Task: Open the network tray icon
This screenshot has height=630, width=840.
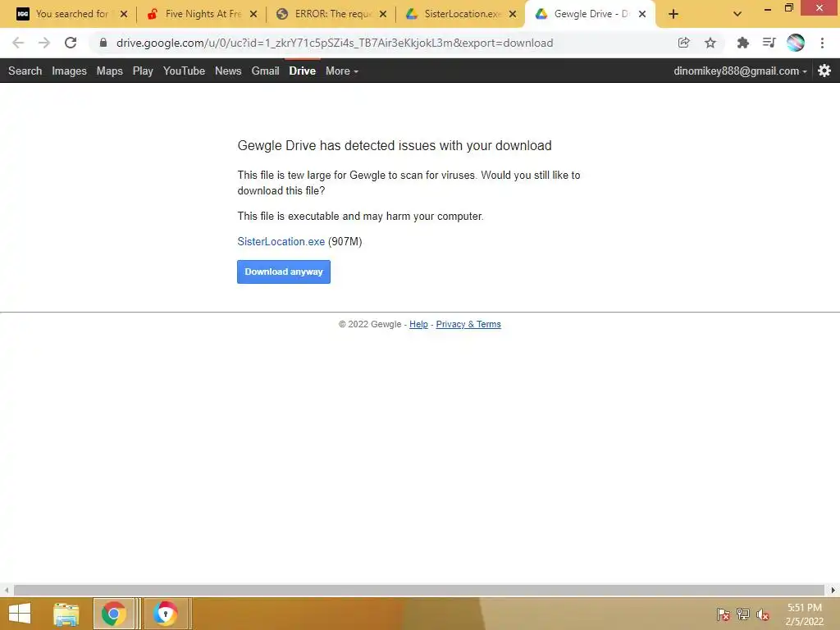Action: tap(743, 614)
